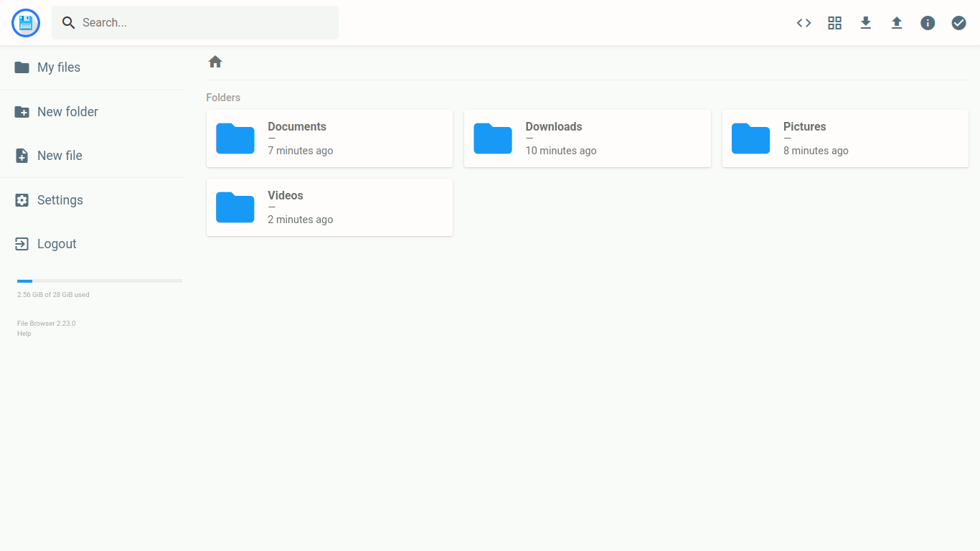
Task: Go to home via breadcrumb icon
Action: tap(215, 62)
